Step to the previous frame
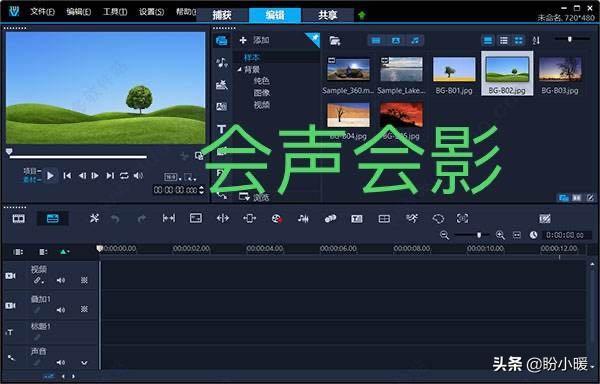600x384 pixels. coord(82,176)
